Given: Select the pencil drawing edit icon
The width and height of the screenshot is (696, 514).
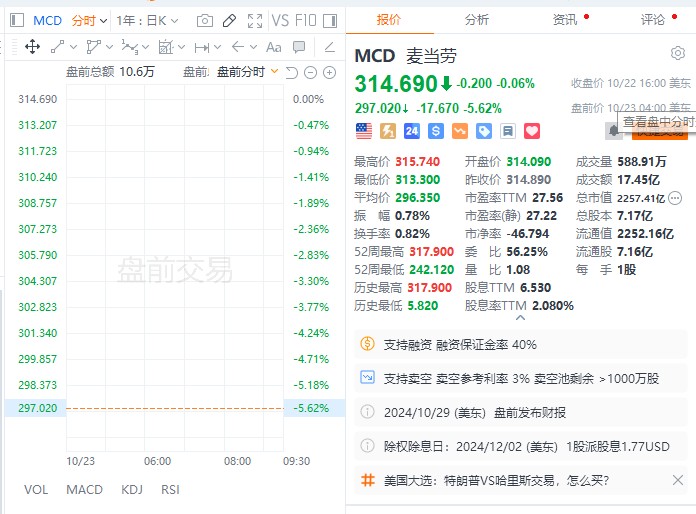Looking at the screenshot, I should [229, 20].
